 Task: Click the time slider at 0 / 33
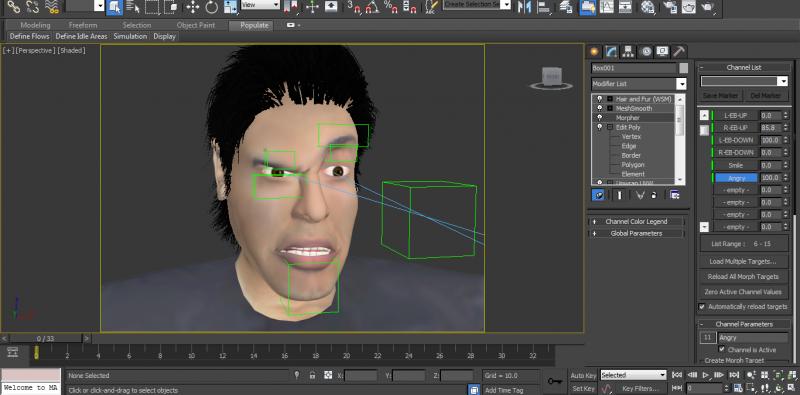[45, 338]
